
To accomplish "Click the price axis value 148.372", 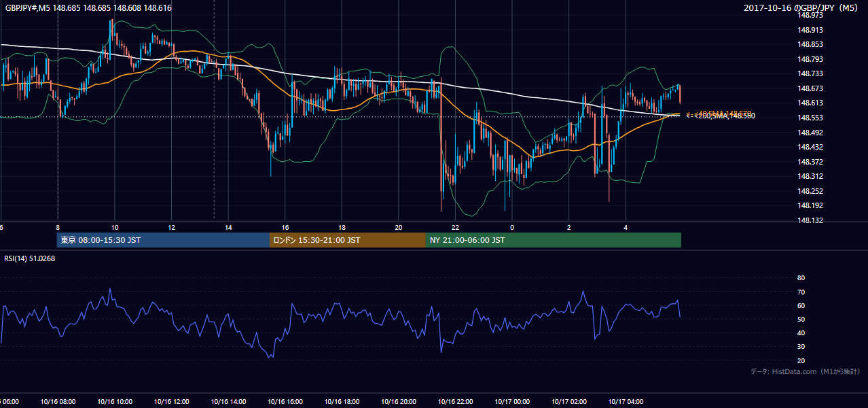I will [810, 162].
